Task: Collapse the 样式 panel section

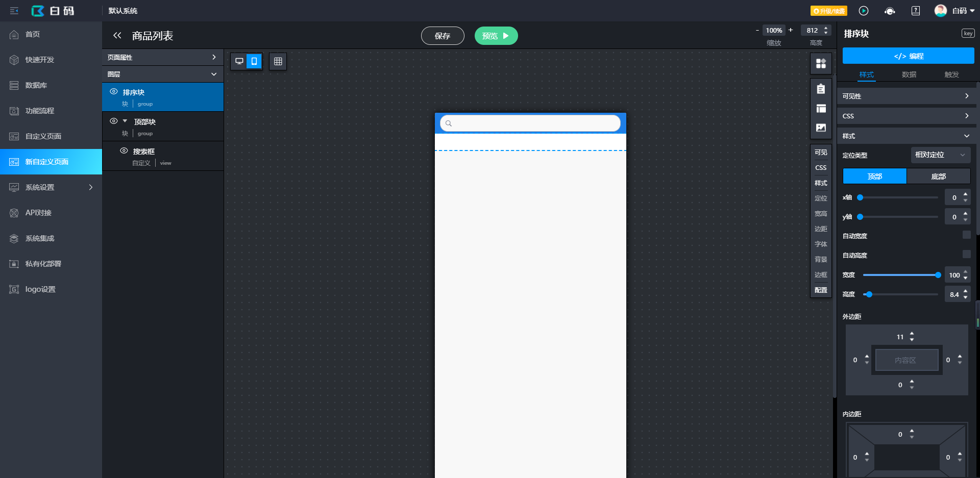Action: point(906,136)
